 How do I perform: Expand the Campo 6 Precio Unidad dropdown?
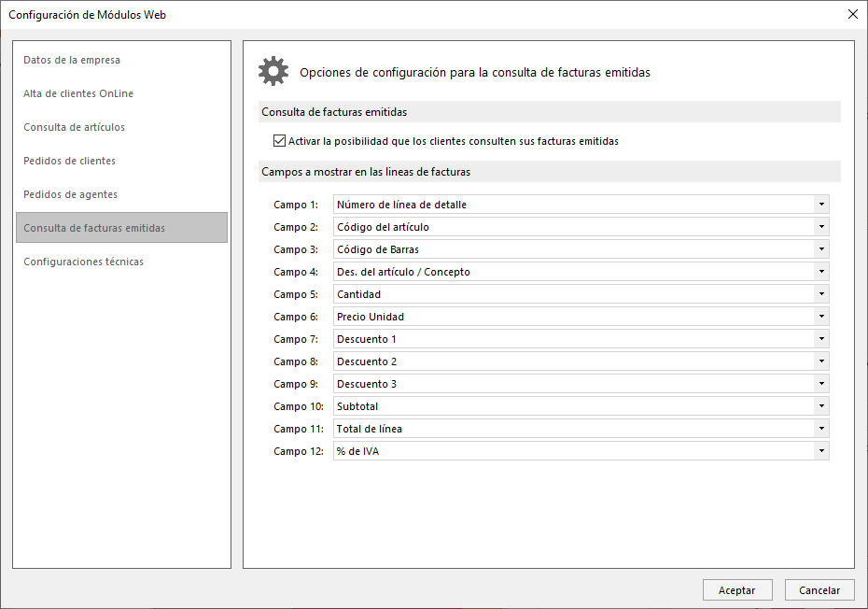tap(821, 317)
